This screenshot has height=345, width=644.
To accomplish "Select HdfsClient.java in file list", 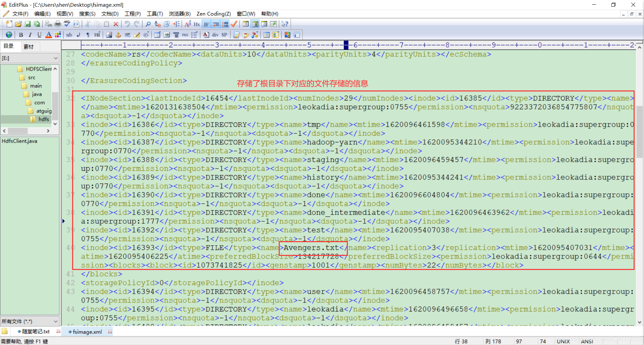I will 19,141.
